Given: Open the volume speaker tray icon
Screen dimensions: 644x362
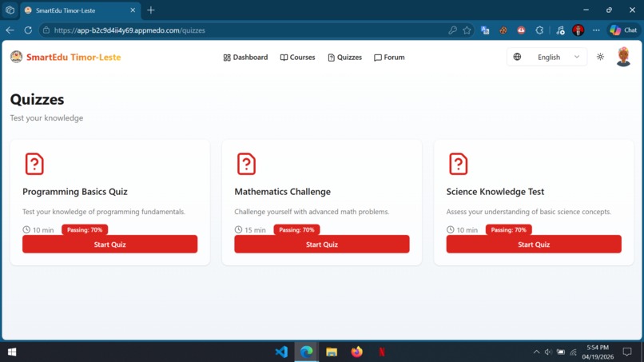Looking at the screenshot, I should click(548, 352).
